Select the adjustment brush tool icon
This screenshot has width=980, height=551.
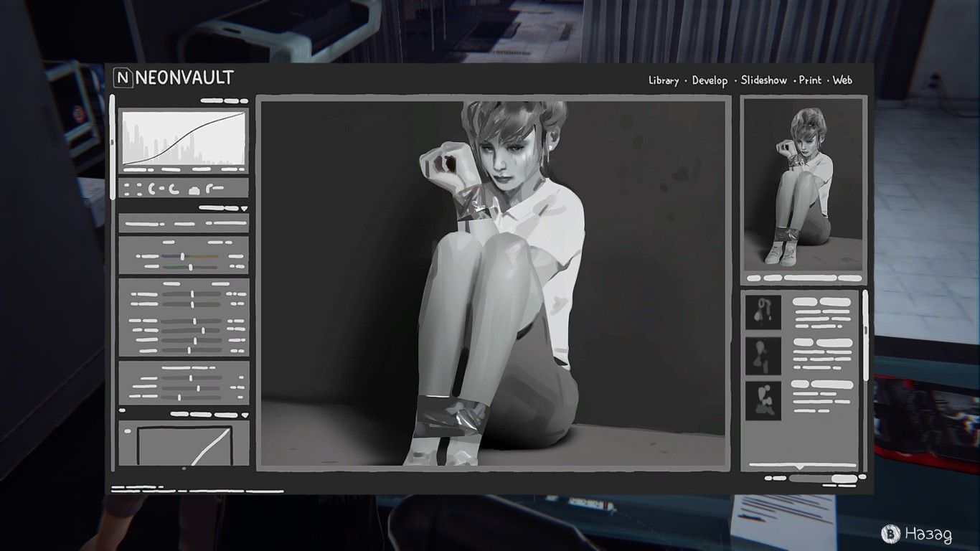pos(214,189)
